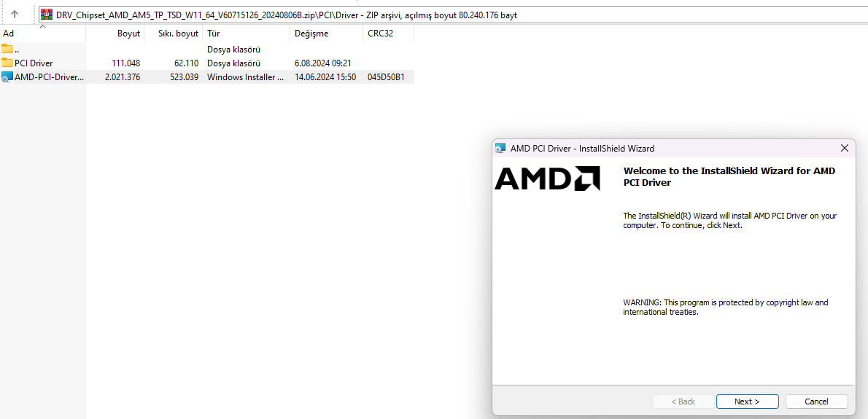Click the 6.08.2024 09:21 date cell
The width and height of the screenshot is (868, 419).
click(x=323, y=63)
